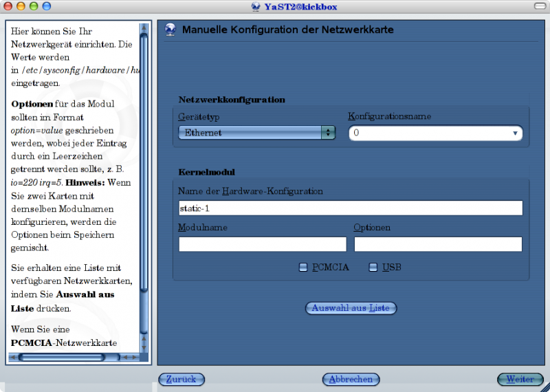This screenshot has height=392, width=550.
Task: Click the horizontal scrollbar thumb in help panel
Action: 62,358
